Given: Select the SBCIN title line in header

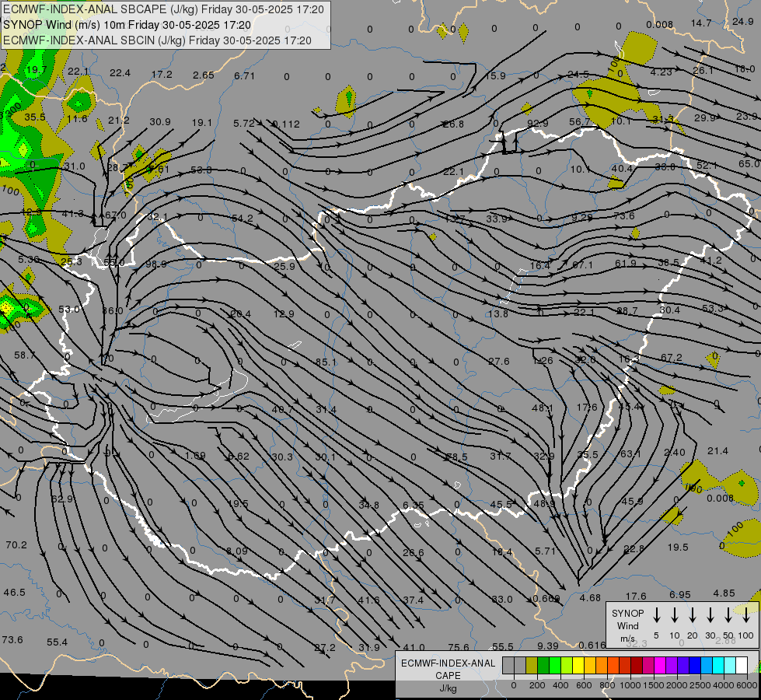Looking at the screenshot, I should click(157, 40).
